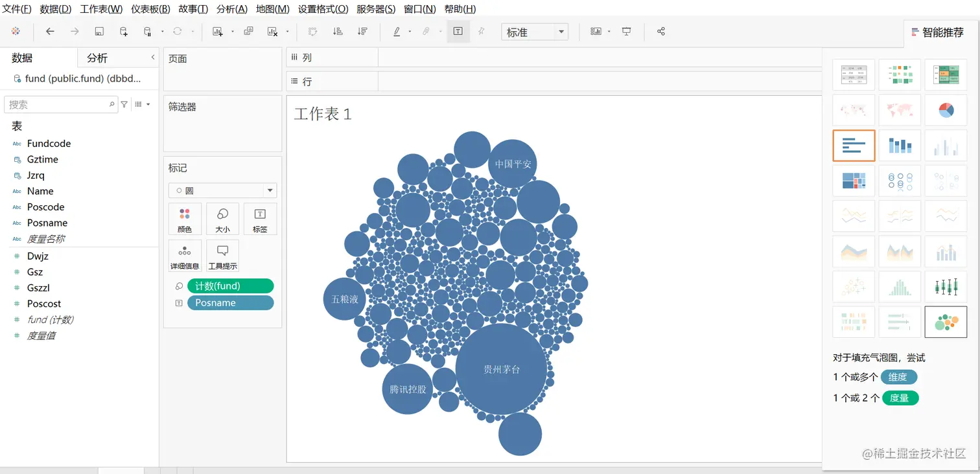This screenshot has height=474, width=980.
Task: Open the 分析(A) menu
Action: tap(232, 9)
